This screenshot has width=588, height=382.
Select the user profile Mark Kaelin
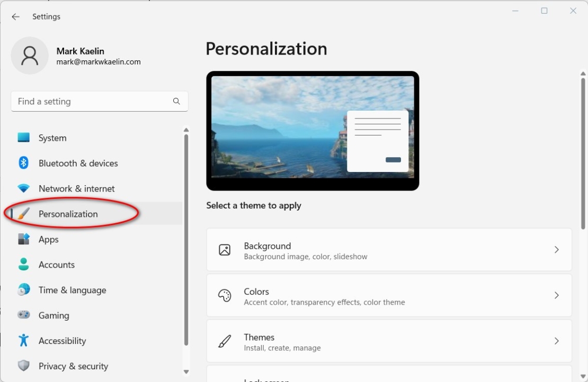80,55
